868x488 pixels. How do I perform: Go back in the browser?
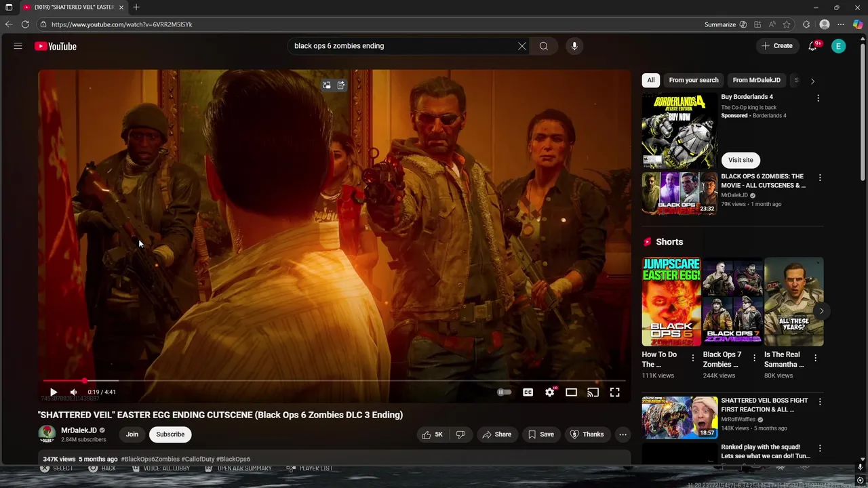pos(9,24)
